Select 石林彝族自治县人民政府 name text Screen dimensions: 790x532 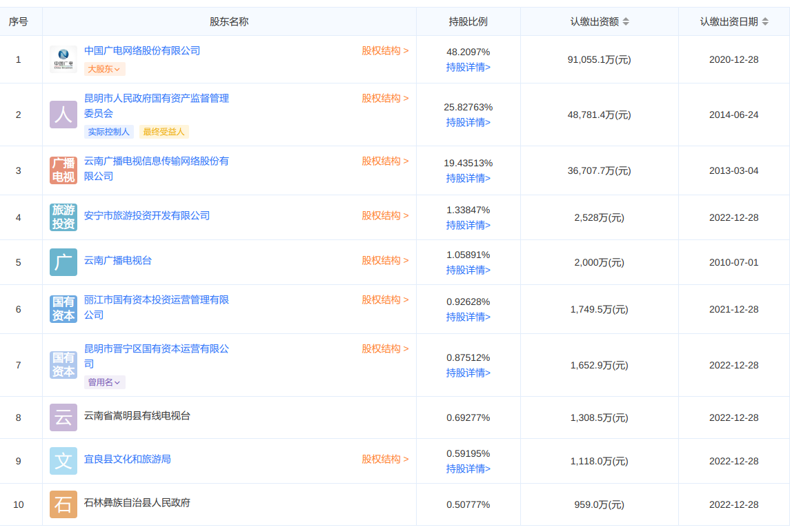point(137,503)
